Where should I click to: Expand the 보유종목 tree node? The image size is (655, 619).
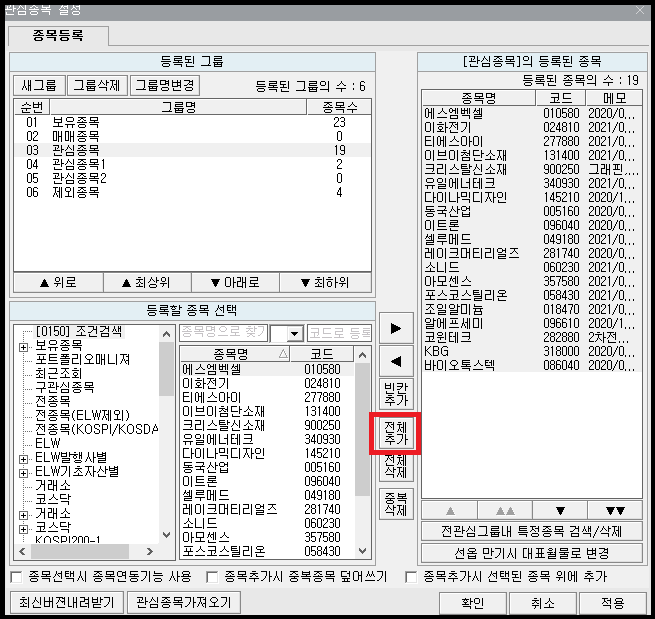point(24,347)
